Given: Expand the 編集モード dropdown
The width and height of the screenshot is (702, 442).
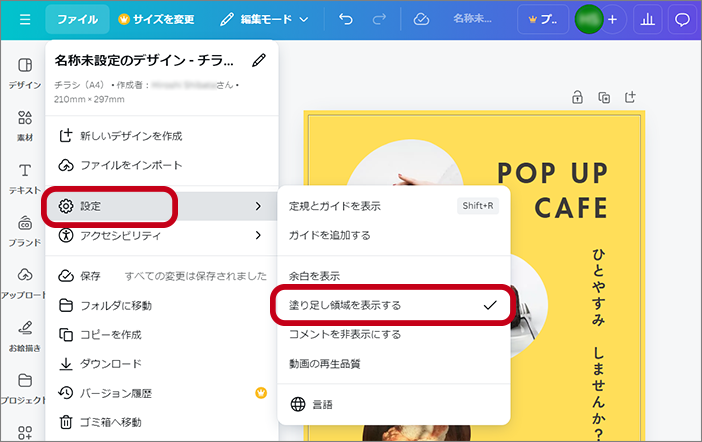Looking at the screenshot, I should pyautogui.click(x=264, y=19).
